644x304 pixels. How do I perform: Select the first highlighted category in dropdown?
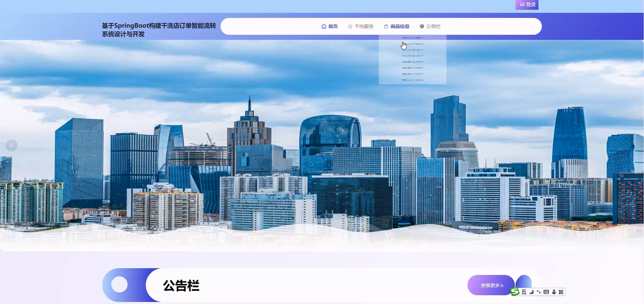coord(412,37)
